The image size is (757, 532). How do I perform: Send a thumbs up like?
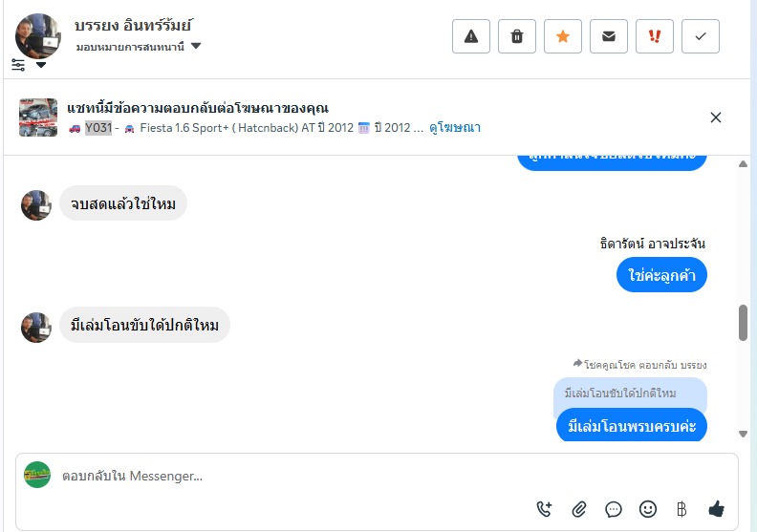tap(716, 509)
